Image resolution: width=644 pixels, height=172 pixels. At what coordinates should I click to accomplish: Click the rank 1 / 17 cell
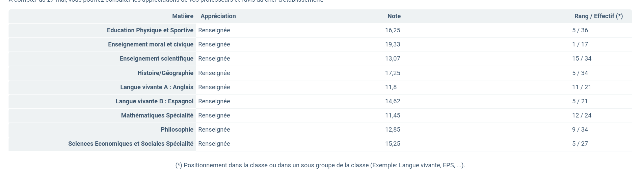point(580,44)
